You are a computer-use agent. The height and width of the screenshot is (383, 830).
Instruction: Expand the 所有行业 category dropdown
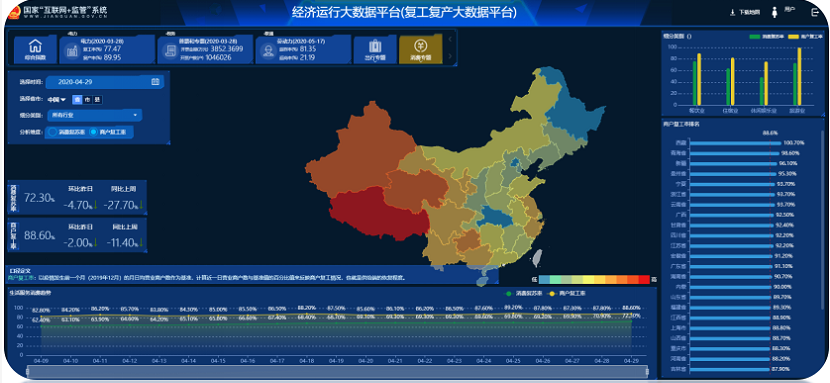pos(94,115)
